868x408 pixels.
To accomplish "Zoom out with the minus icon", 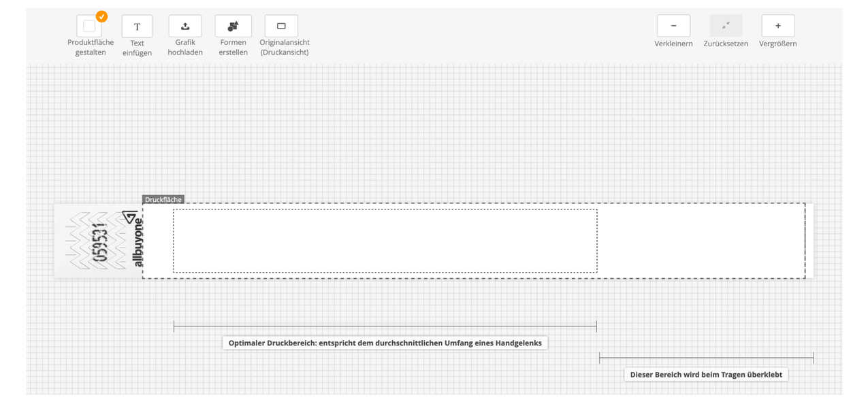I will coord(673,26).
